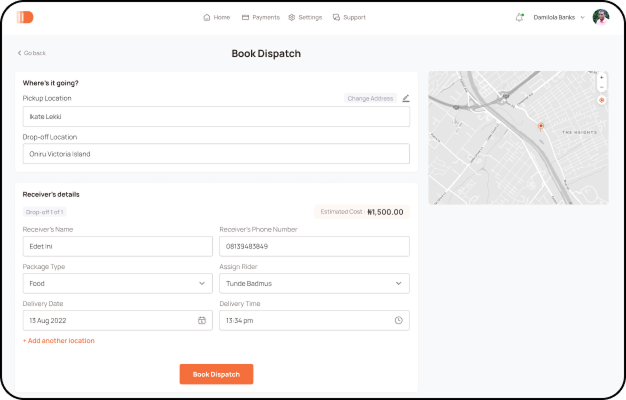Click the Receiver's Phone Number field
Image resolution: width=626 pixels, height=400 pixels.
pyautogui.click(x=314, y=246)
